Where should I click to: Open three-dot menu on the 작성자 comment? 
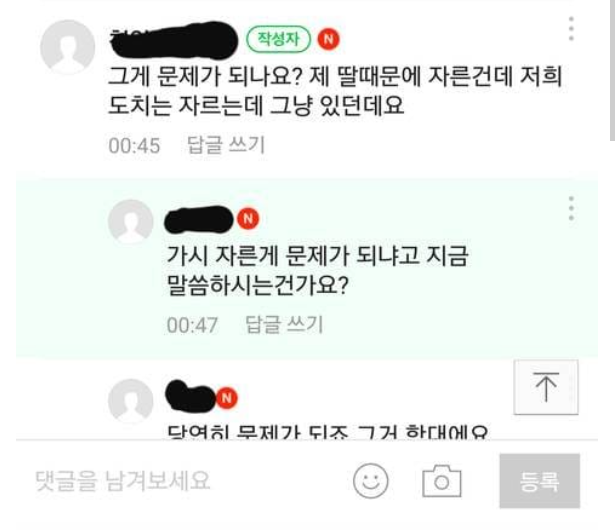pos(571,29)
